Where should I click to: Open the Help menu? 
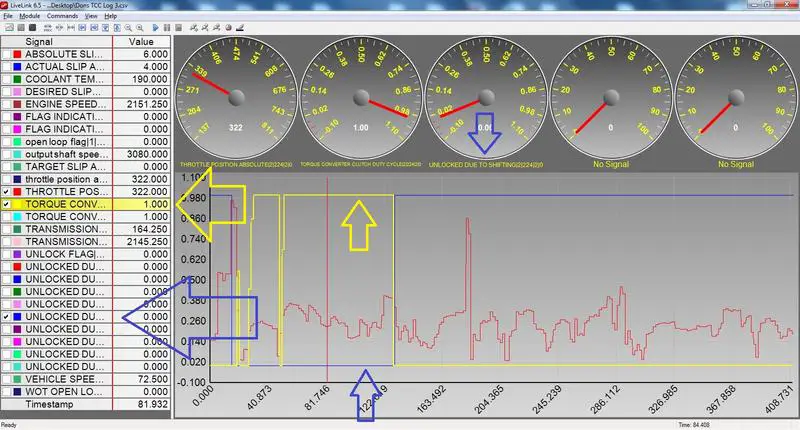(x=111, y=16)
